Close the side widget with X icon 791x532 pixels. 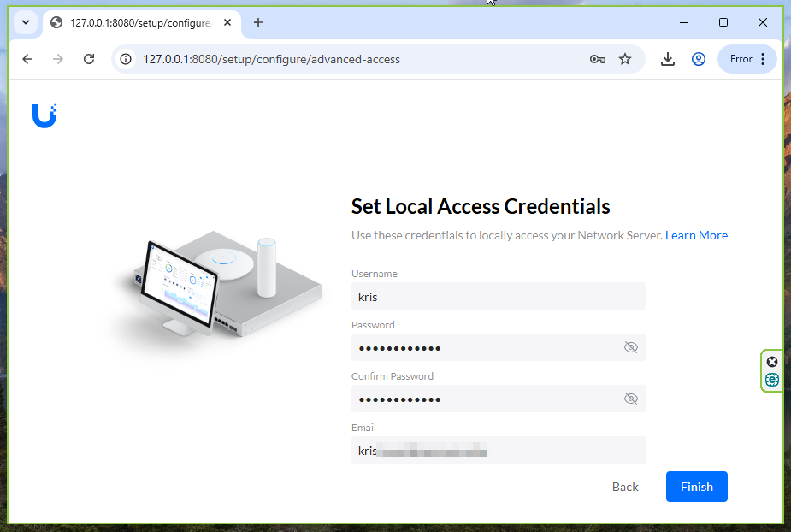[x=772, y=362]
